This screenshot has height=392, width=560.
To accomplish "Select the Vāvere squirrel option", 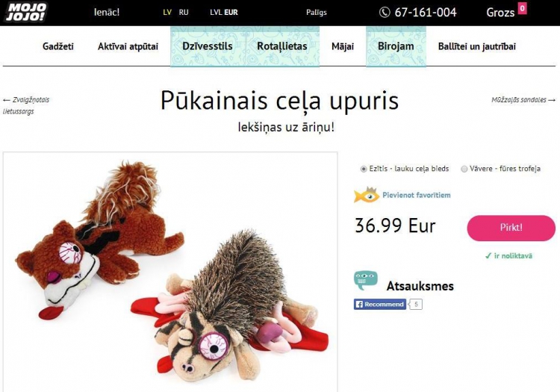I will point(464,169).
